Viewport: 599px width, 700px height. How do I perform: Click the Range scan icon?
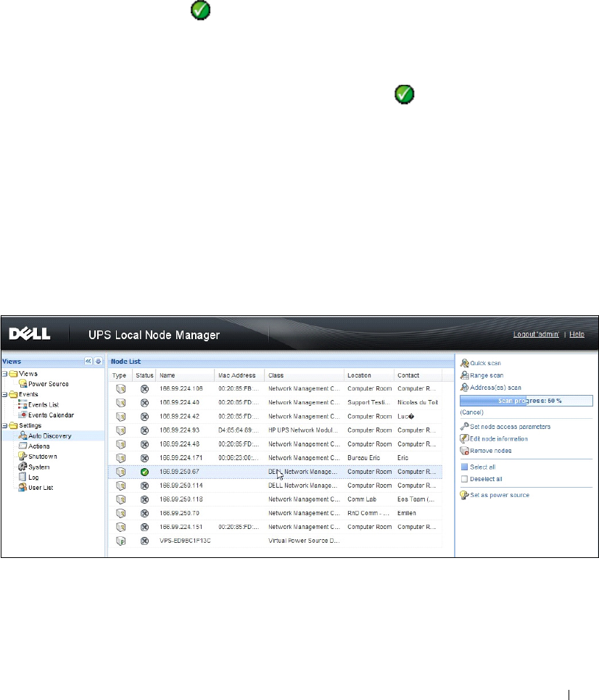pyautogui.click(x=465, y=375)
